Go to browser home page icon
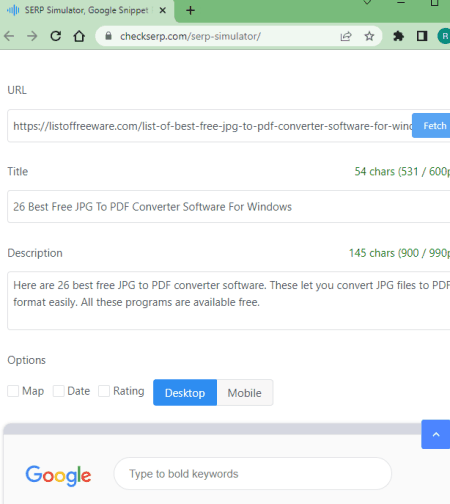 tap(79, 36)
